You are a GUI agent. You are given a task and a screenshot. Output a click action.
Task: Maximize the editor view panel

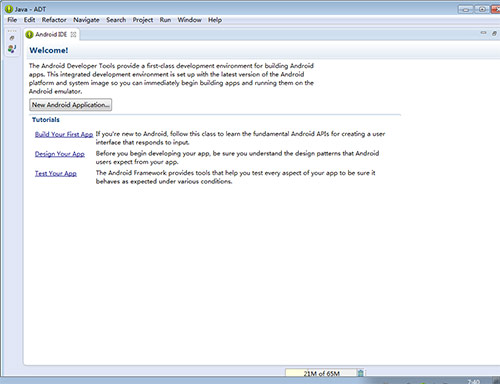pos(494,33)
